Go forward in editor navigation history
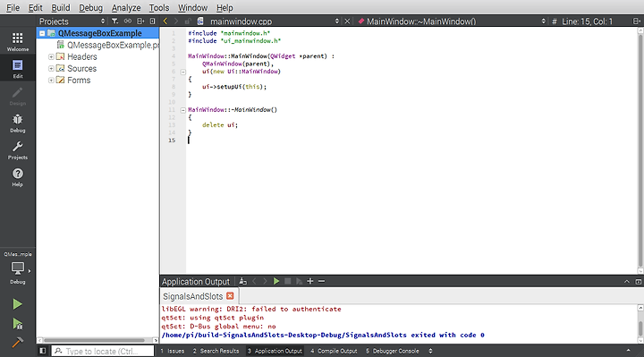This screenshot has height=357, width=644. pos(176,21)
